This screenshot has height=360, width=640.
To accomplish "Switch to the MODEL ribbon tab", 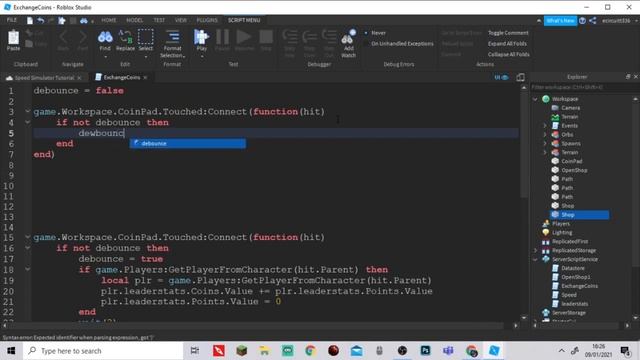I will coord(134,20).
